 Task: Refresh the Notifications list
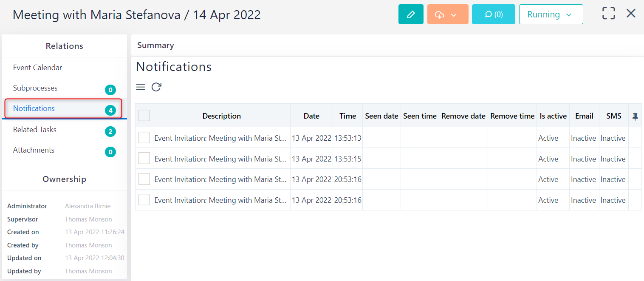pyautogui.click(x=156, y=87)
